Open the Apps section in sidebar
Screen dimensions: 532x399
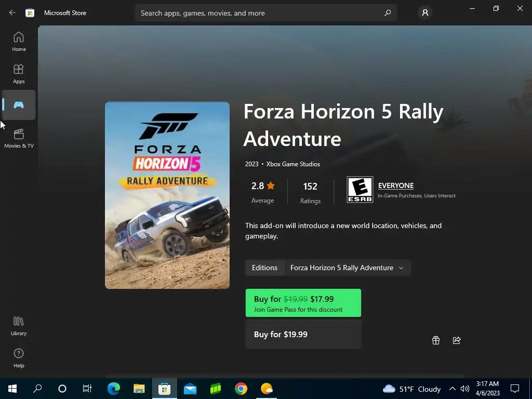(x=19, y=74)
